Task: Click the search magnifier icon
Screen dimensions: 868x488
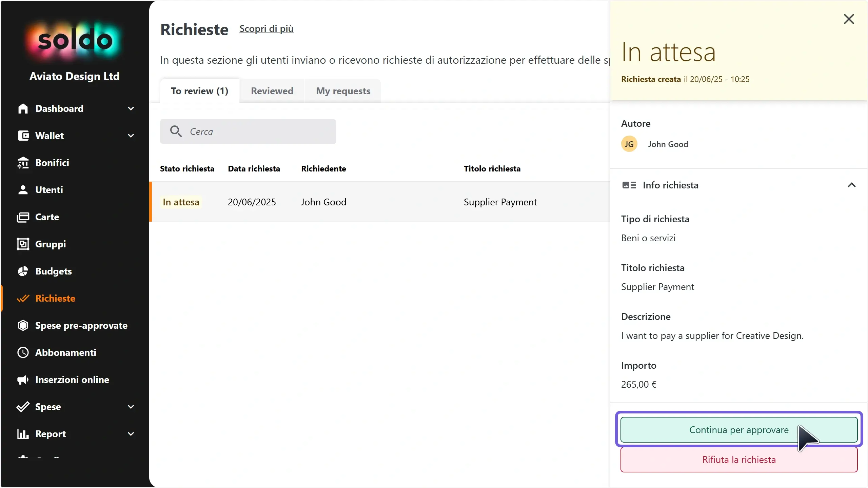Action: [x=176, y=131]
